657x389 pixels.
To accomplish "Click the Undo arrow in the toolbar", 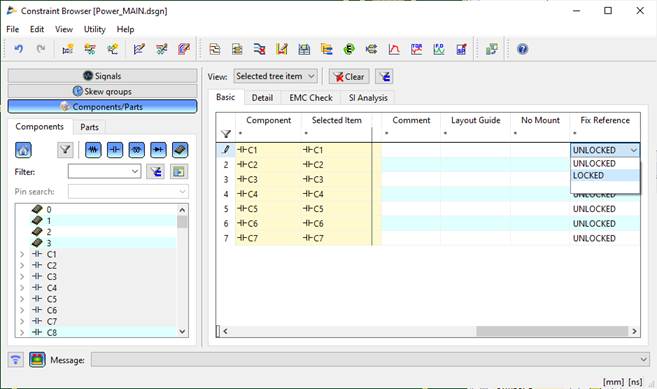I will point(18,49).
